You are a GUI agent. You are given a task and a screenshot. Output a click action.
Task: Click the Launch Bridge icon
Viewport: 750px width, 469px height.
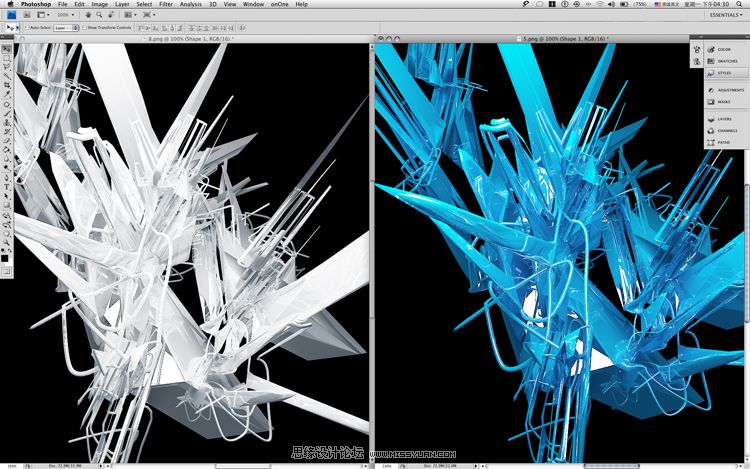click(27, 15)
